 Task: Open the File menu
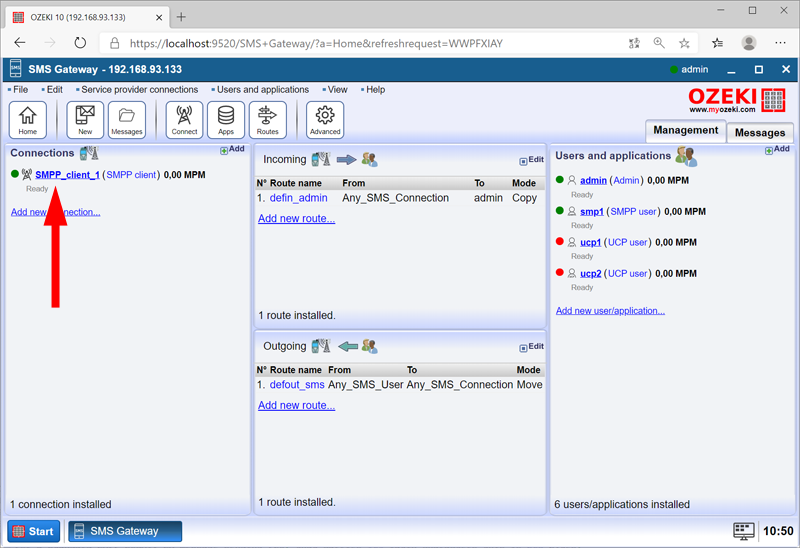[x=20, y=90]
